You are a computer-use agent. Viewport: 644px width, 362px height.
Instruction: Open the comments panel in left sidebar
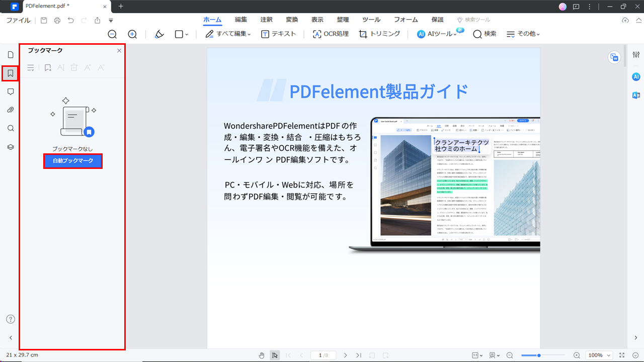(11, 92)
